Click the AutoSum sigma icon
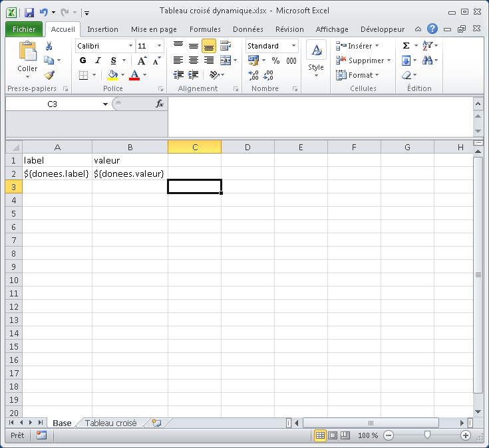The height and width of the screenshot is (448, 489). pos(406,46)
